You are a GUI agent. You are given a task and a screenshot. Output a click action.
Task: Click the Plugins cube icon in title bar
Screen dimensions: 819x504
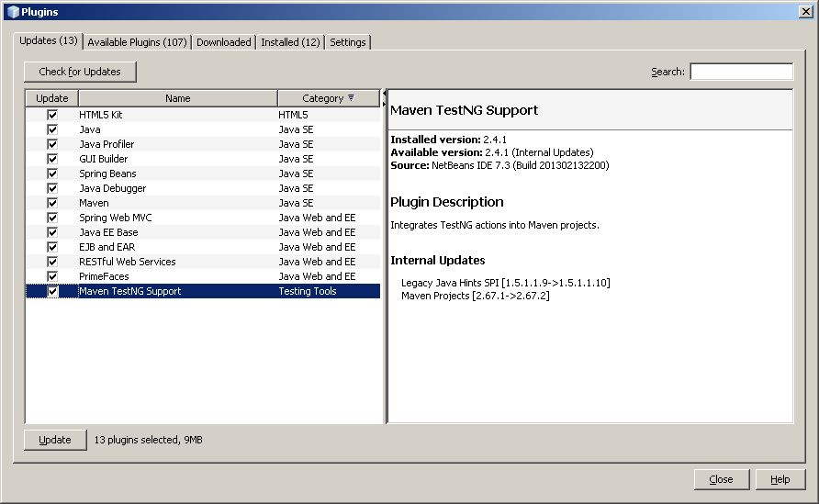click(x=12, y=11)
